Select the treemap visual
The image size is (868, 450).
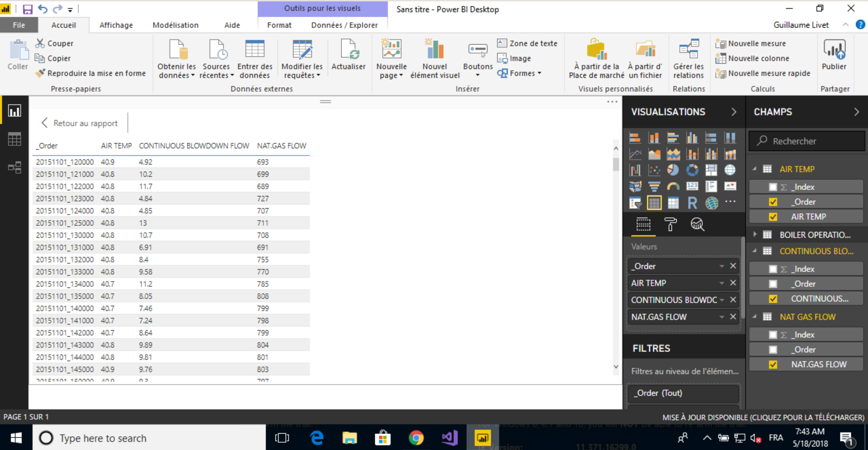711,170
